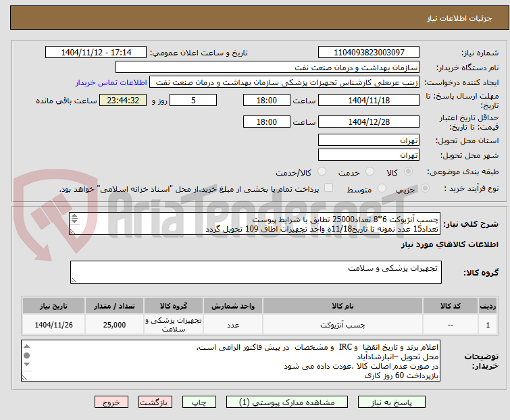The image size is (510, 420).
Task: Click the ایجاد کننده درخواست field
Action: pos(284,82)
